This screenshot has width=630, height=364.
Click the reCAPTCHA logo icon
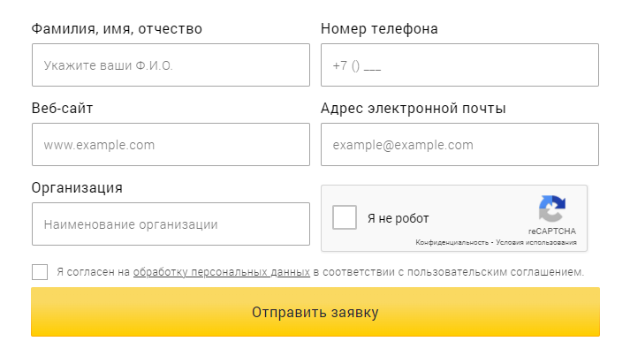551,209
